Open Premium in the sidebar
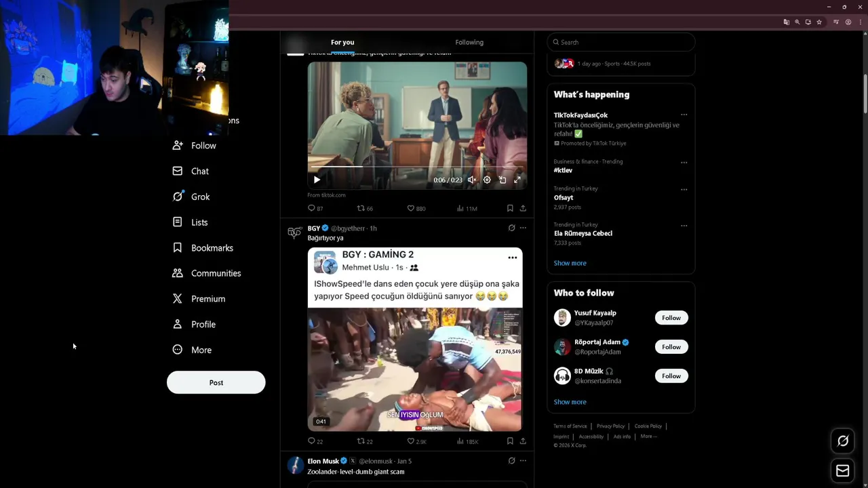868x488 pixels. 199,299
